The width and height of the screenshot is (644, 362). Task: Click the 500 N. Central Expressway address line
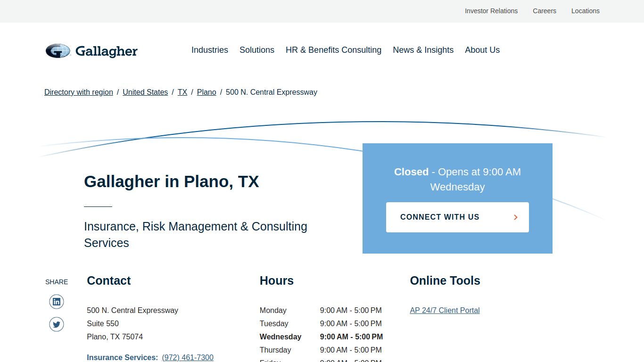pos(132,311)
